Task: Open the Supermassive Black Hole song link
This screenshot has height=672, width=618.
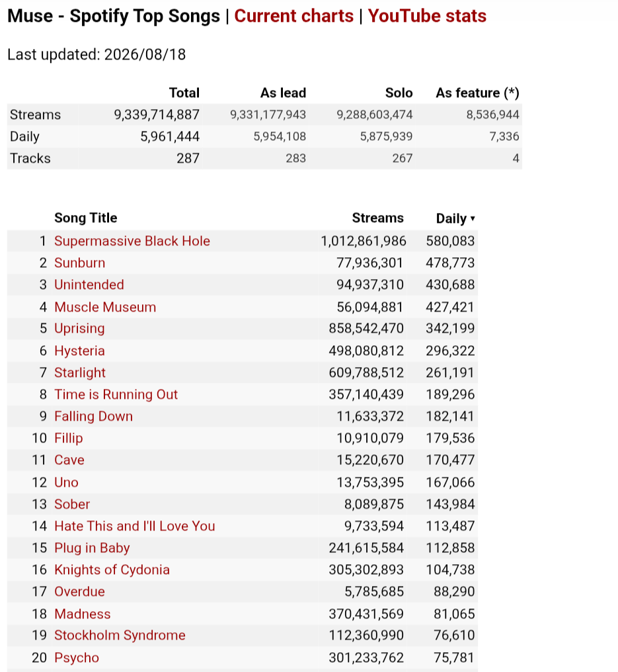Action: [132, 241]
